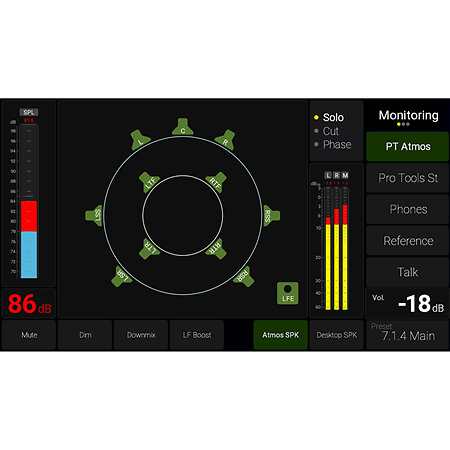
Task: Click the M channel level meter label
Action: [345, 175]
